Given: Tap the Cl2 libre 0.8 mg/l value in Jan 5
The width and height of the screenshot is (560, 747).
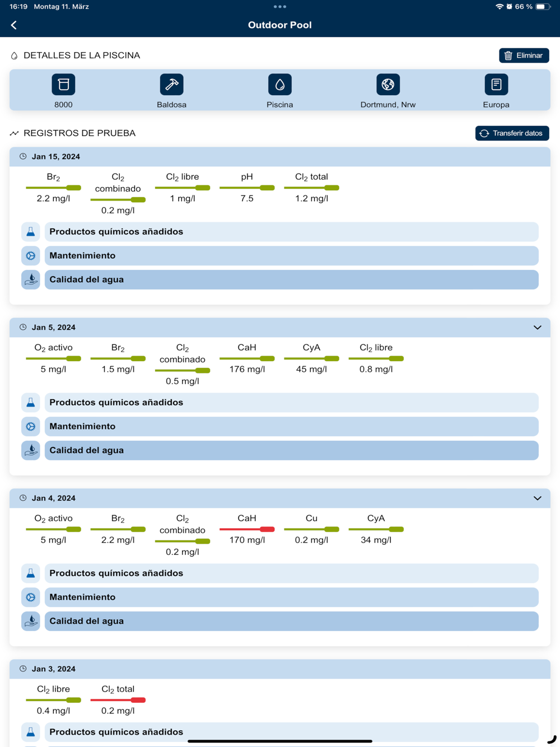Looking at the screenshot, I should click(x=376, y=370).
